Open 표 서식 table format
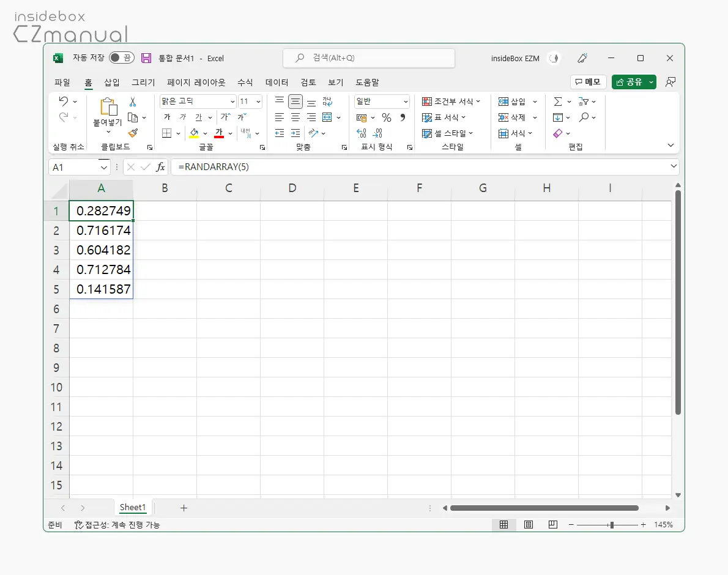The width and height of the screenshot is (728, 575). point(444,117)
